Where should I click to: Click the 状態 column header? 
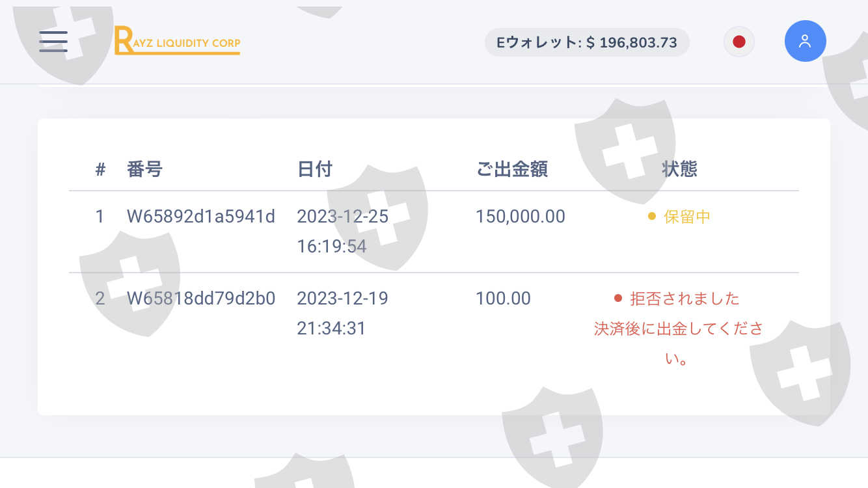(x=679, y=170)
